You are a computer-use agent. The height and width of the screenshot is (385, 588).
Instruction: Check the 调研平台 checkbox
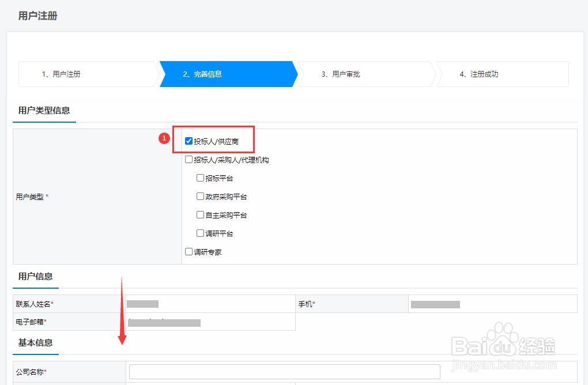pyautogui.click(x=200, y=233)
